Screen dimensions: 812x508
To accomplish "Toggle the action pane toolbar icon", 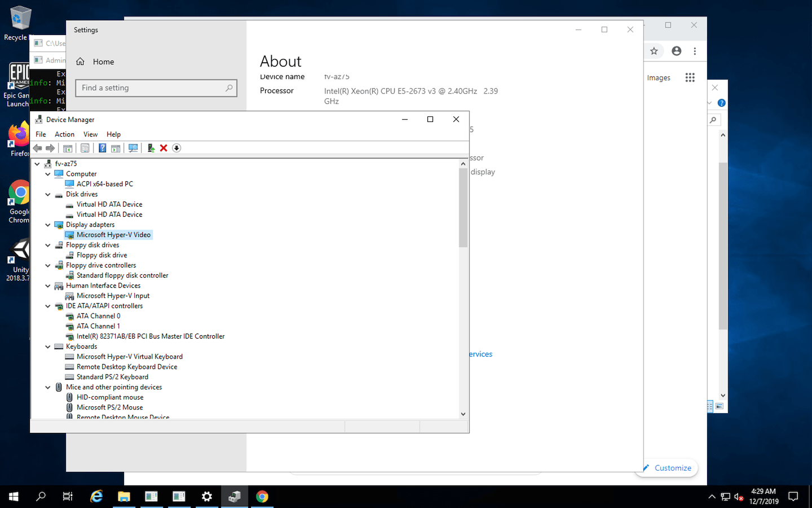I will [116, 148].
